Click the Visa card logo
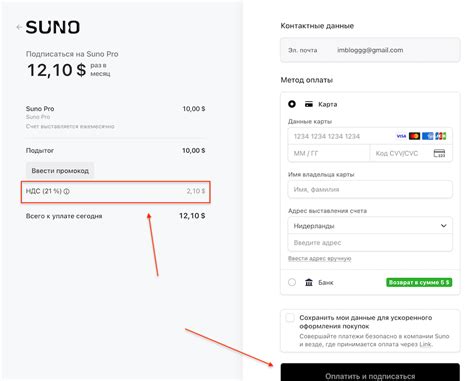Image resolution: width=474 pixels, height=381 pixels. 401,136
